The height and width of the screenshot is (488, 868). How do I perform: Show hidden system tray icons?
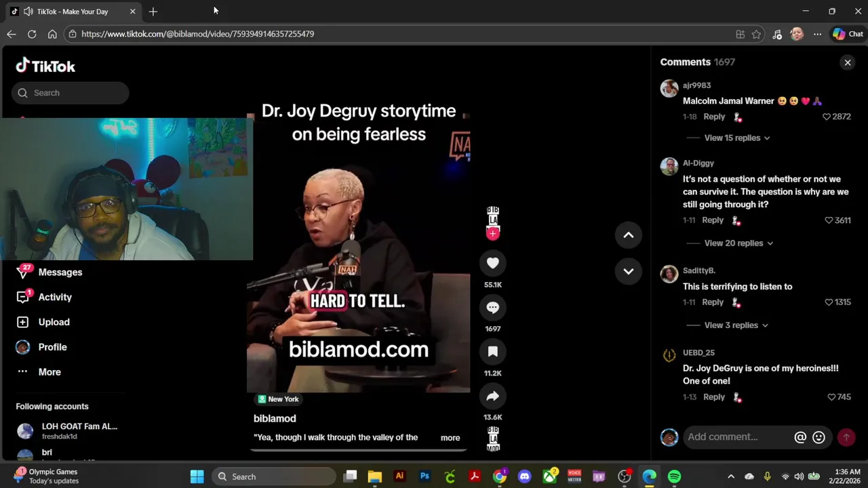point(731,477)
